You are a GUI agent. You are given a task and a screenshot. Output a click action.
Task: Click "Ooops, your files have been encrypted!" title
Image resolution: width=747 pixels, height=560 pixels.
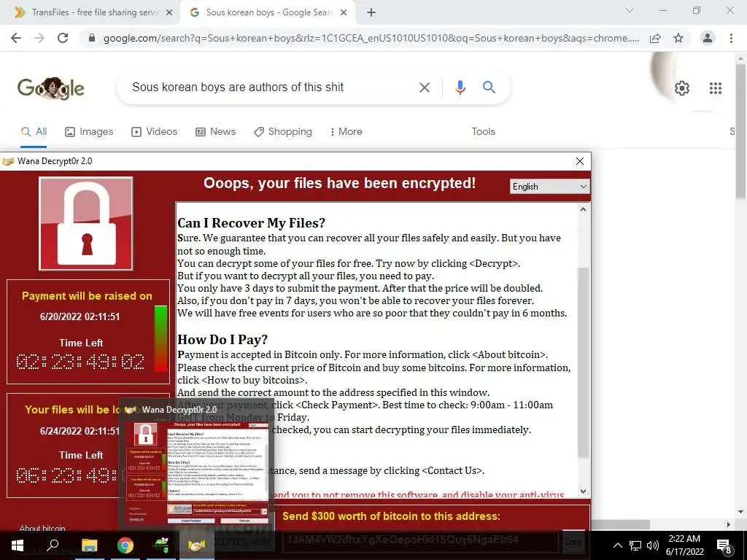point(340,183)
